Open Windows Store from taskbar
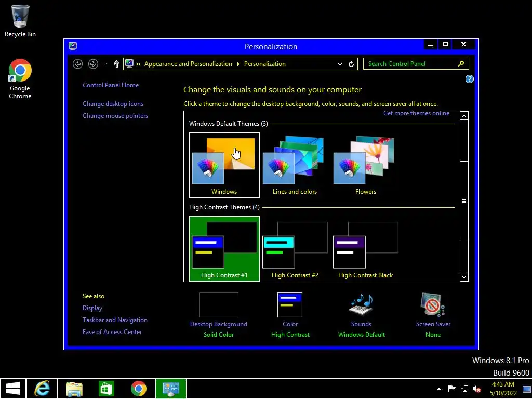532x399 pixels. [106, 389]
